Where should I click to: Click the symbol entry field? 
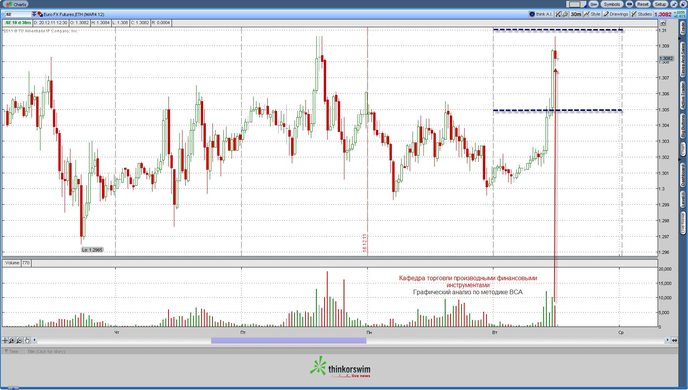(x=17, y=14)
